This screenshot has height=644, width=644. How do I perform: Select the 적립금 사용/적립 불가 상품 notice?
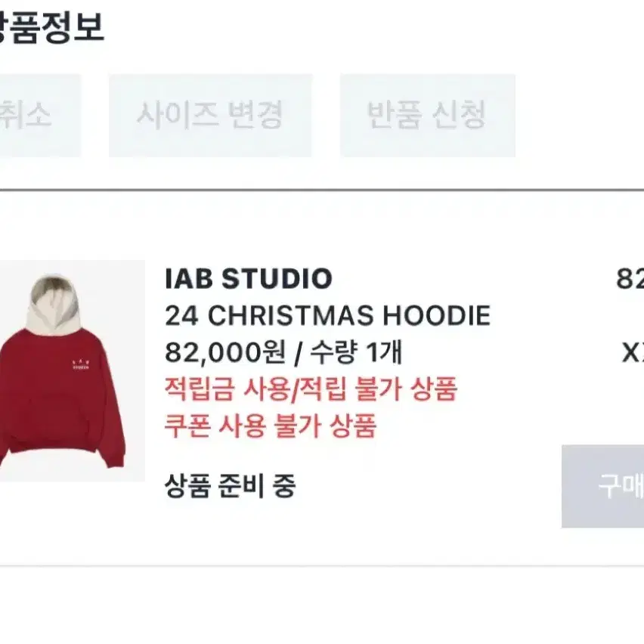(x=311, y=389)
